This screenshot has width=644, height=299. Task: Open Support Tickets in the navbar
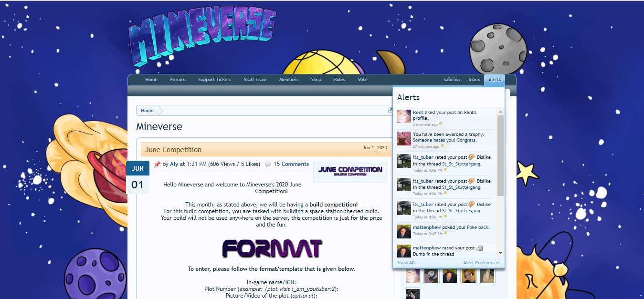(214, 80)
